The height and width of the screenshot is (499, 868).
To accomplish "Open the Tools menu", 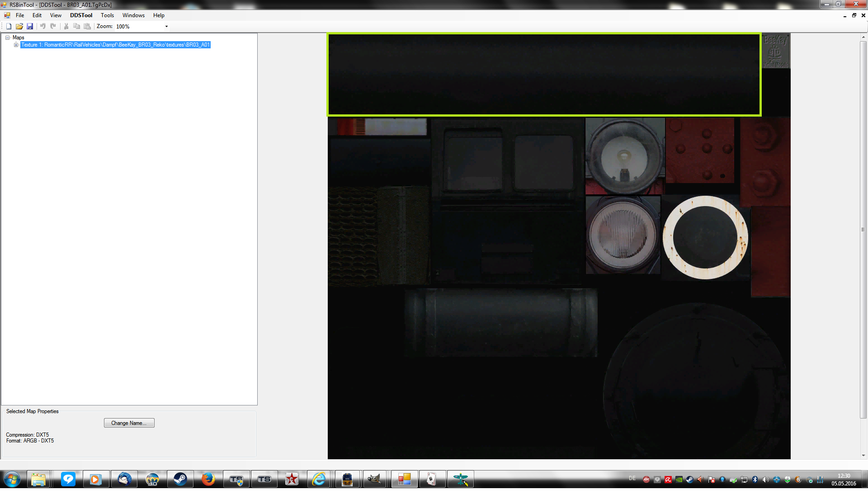I will [x=107, y=15].
